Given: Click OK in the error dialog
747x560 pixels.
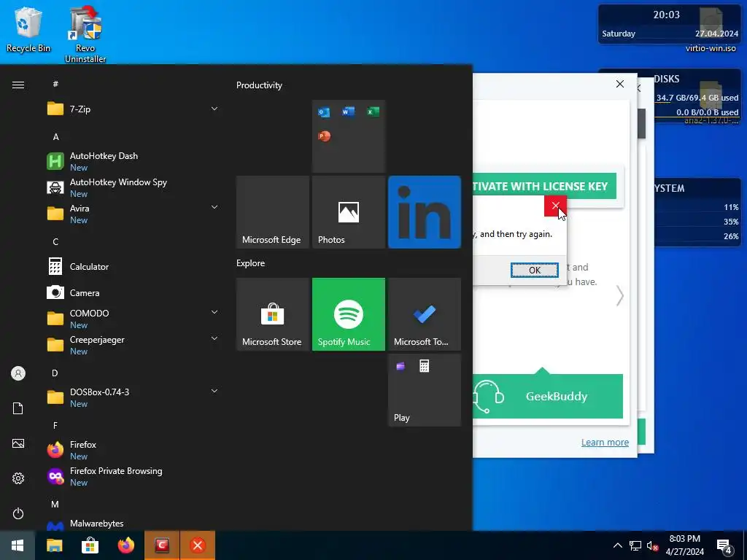Looking at the screenshot, I should tap(535, 270).
